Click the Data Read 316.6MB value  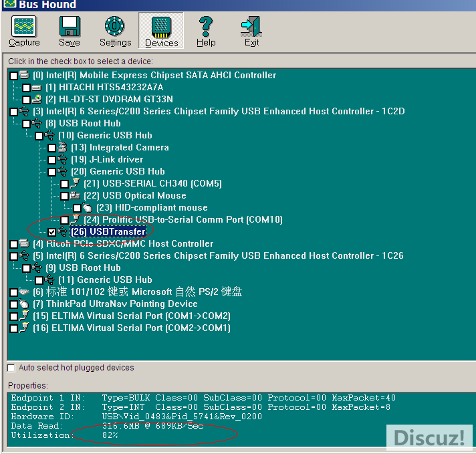click(152, 426)
